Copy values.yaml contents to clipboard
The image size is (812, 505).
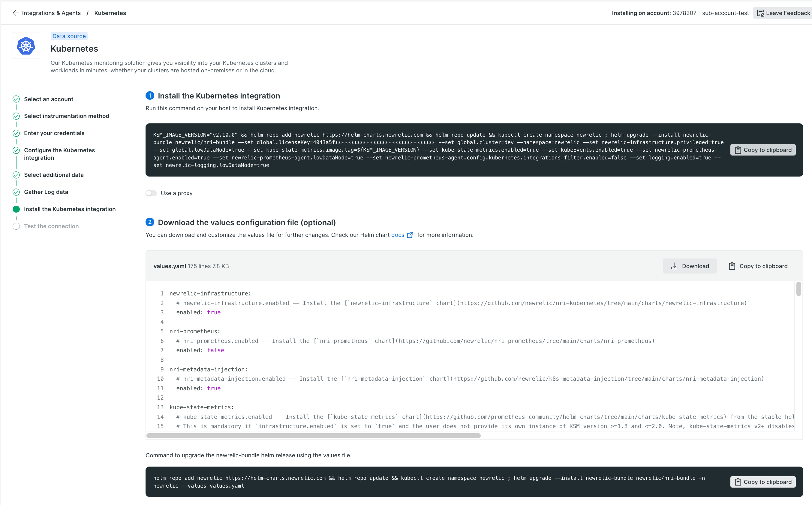point(758,266)
